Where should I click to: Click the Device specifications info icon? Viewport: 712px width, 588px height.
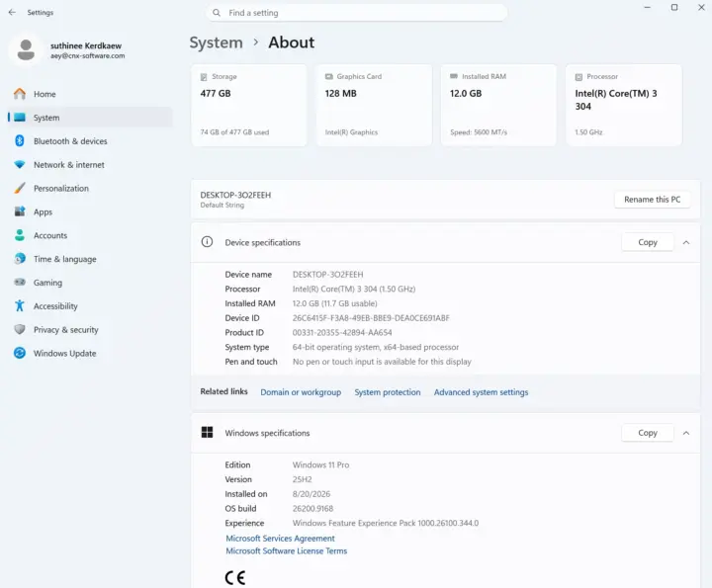coord(207,242)
